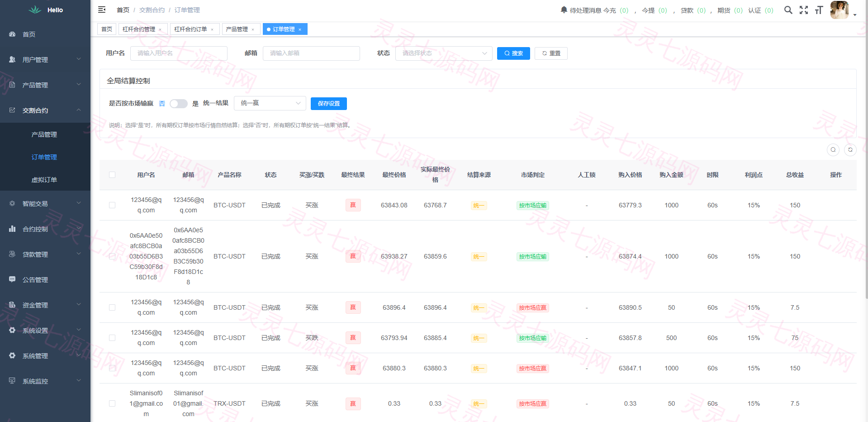Close the 杠杆合约管理 tab

point(160,29)
